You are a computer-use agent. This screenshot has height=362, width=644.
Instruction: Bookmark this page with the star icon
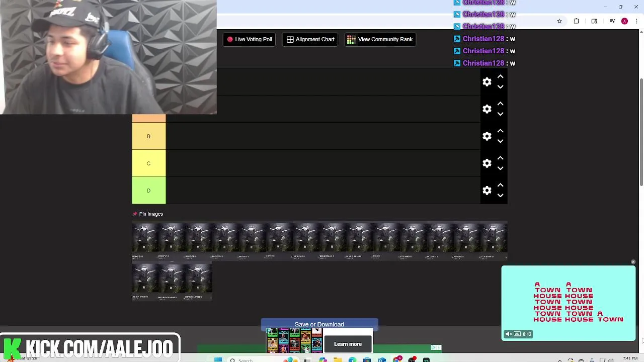[559, 21]
